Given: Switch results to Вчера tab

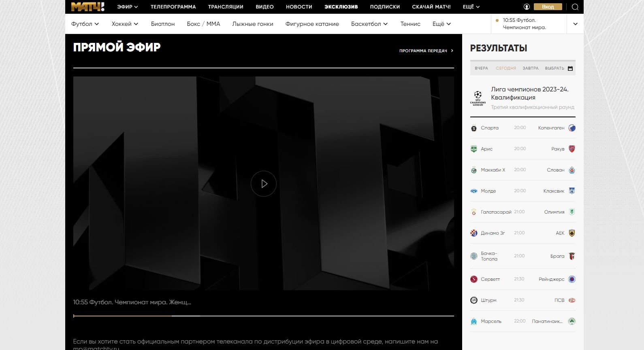Looking at the screenshot, I should 481,68.
